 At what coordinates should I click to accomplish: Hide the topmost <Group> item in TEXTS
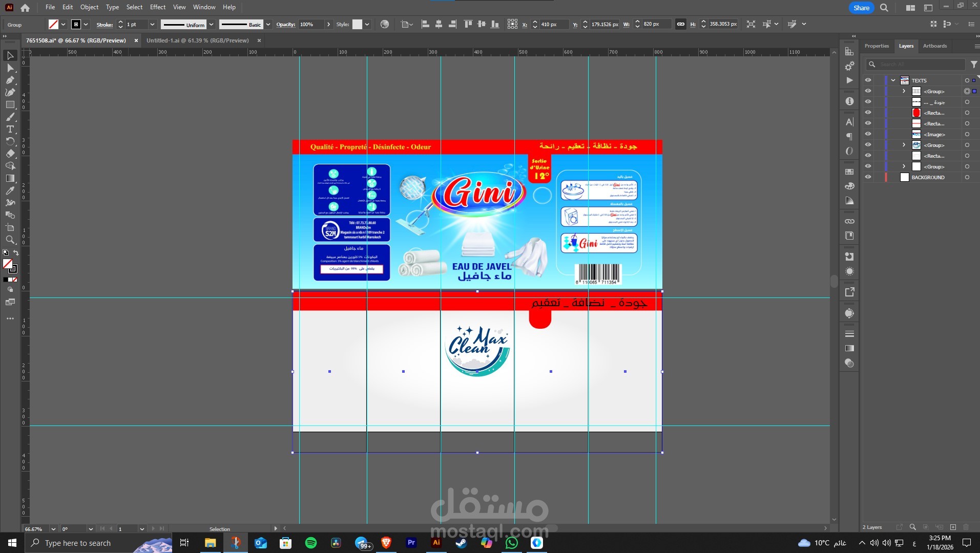(868, 91)
